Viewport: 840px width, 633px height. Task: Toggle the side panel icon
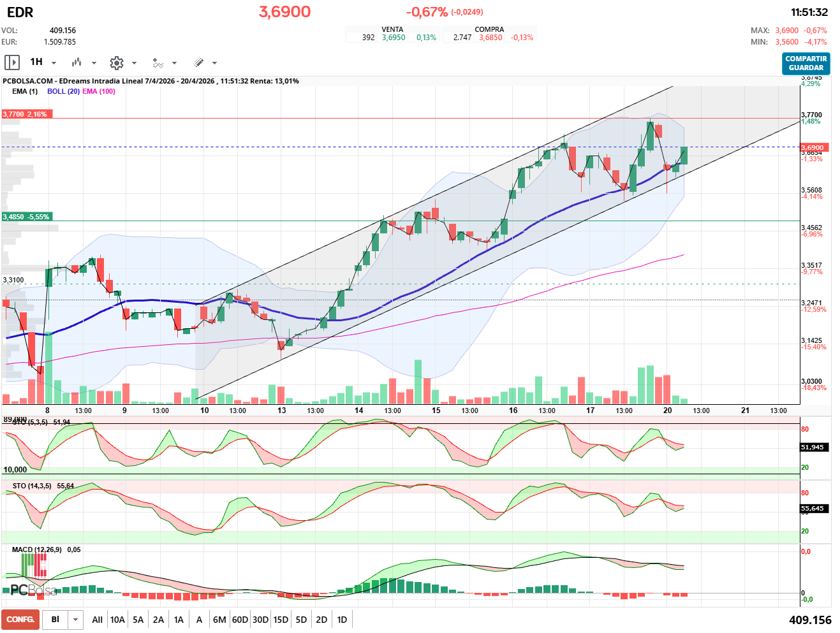click(x=11, y=62)
